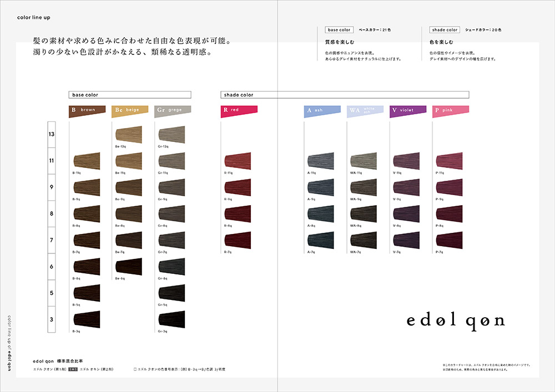This screenshot has height=392, width=555.
Task: Click the 'P-9q' label
Action: pos(439,200)
